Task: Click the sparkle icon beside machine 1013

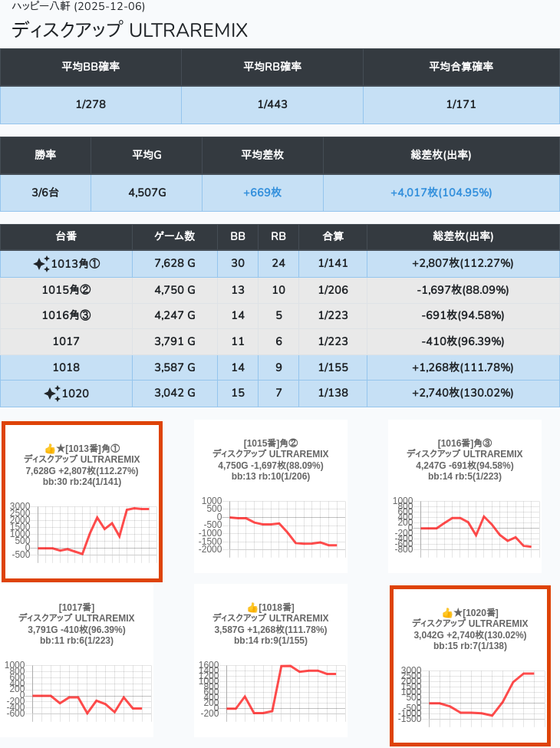Action: (x=41, y=264)
